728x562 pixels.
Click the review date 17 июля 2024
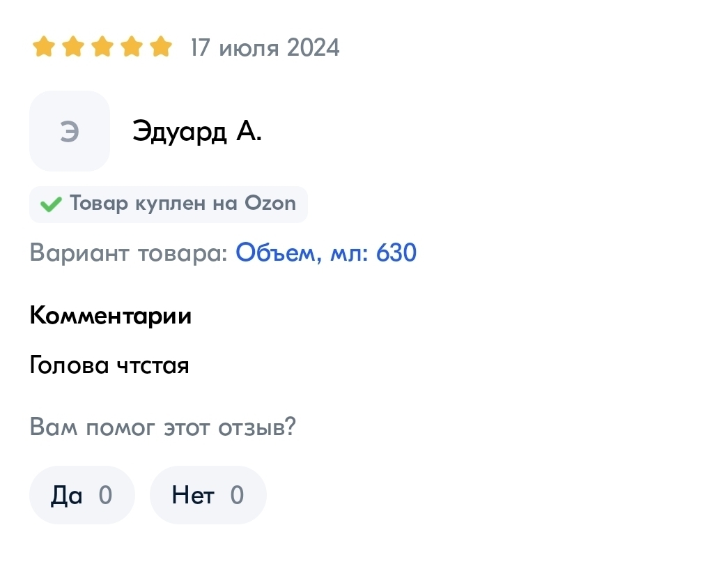coord(265,47)
